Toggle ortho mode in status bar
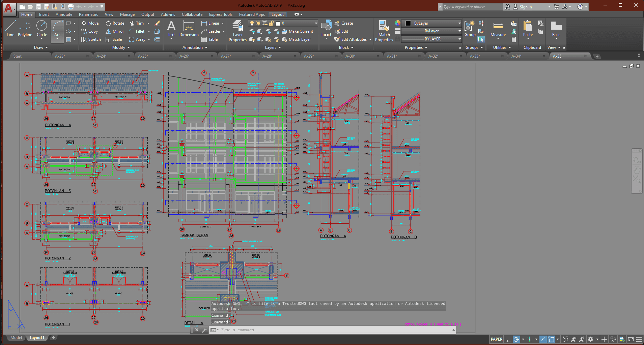 [508, 339]
